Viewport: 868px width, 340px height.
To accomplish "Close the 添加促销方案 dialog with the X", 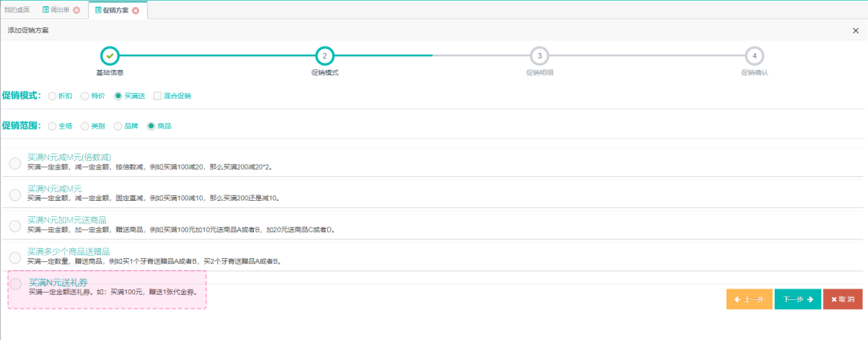I will point(855,30).
